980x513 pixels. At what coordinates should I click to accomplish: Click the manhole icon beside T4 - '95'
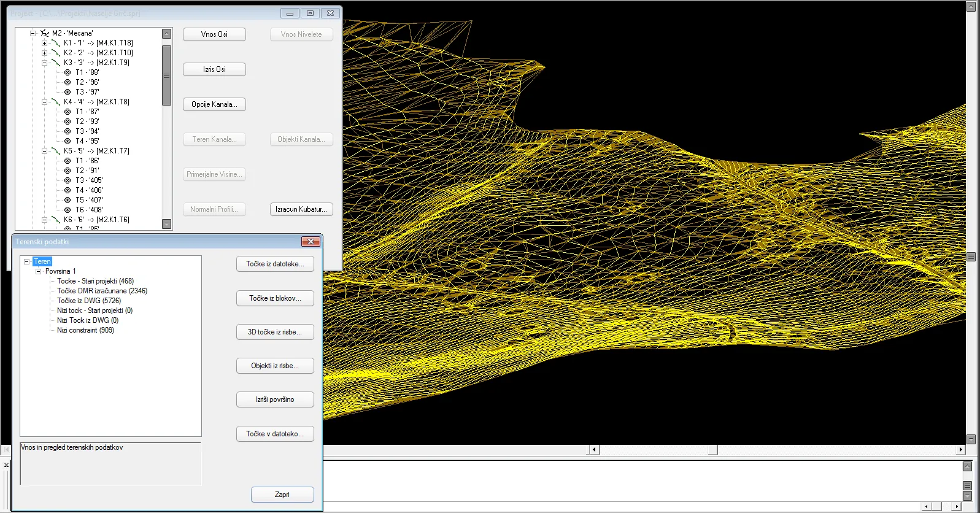pos(68,141)
